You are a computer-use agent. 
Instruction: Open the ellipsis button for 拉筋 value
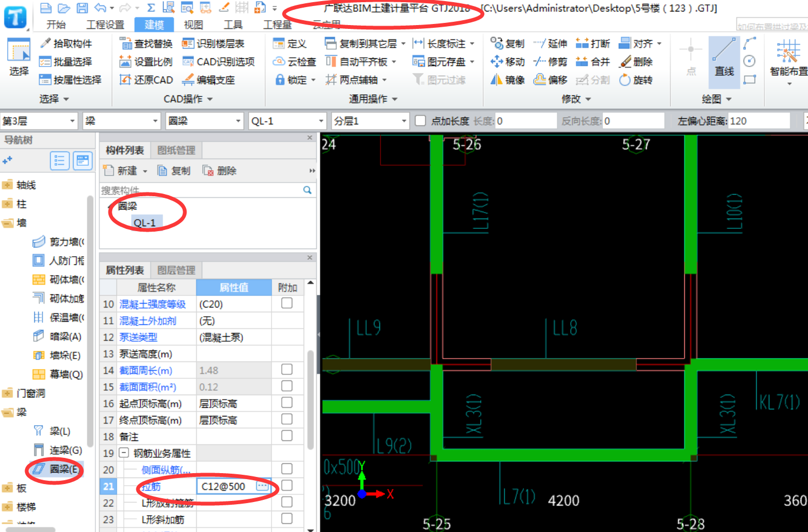point(262,486)
